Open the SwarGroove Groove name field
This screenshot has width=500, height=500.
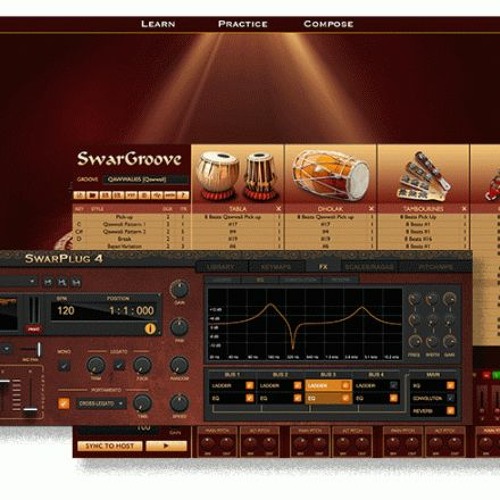(145, 179)
